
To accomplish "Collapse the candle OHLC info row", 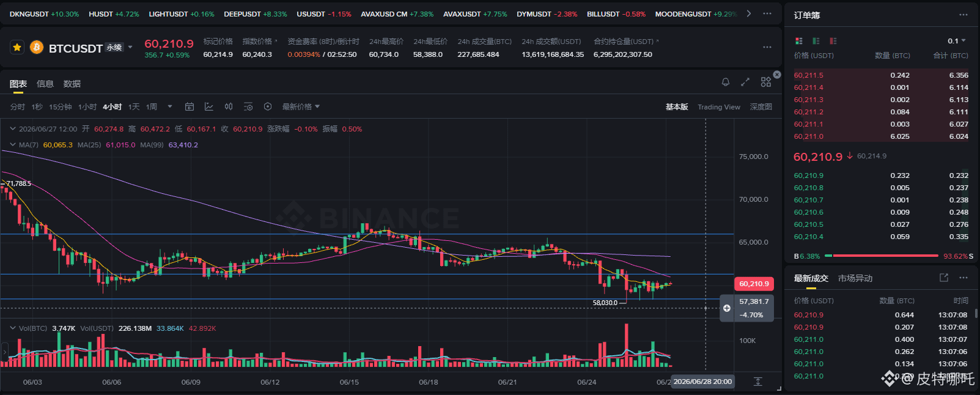I will pos(13,129).
